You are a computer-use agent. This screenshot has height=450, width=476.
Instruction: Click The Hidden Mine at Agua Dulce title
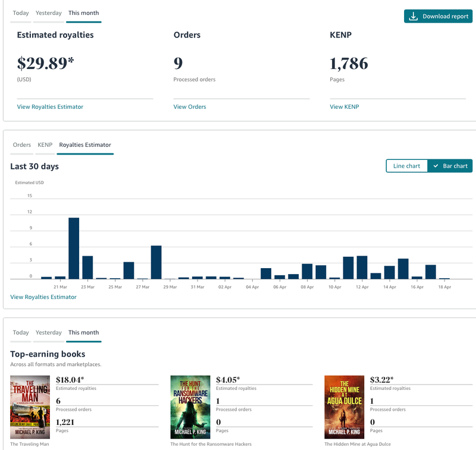tap(358, 444)
